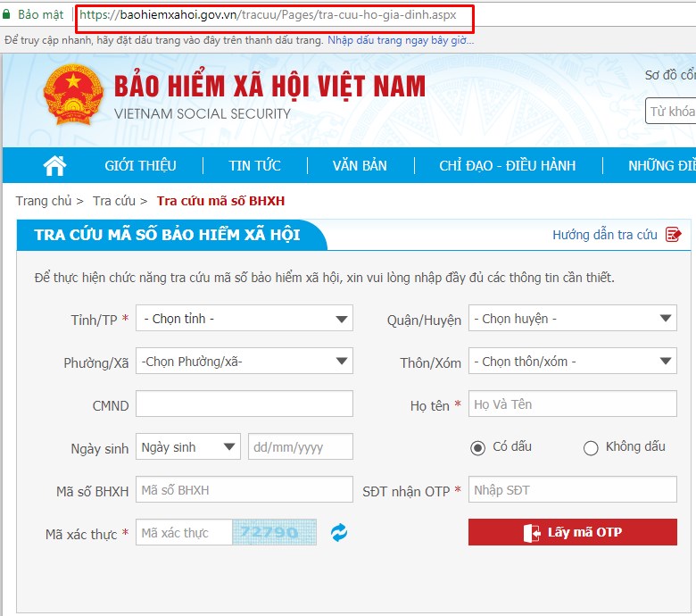Click Nhập dấu trang ngay bây giờ link
The height and width of the screenshot is (616, 696).
tap(401, 40)
